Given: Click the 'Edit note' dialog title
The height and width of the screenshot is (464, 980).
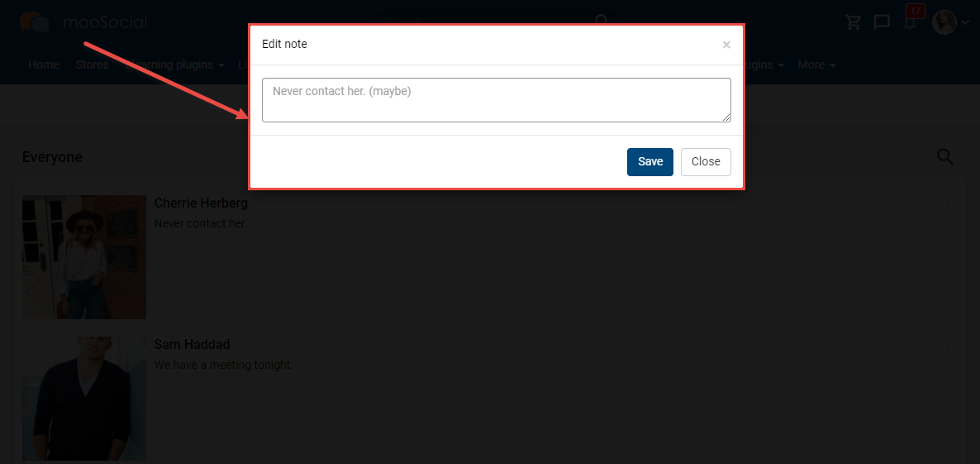Looking at the screenshot, I should (284, 45).
